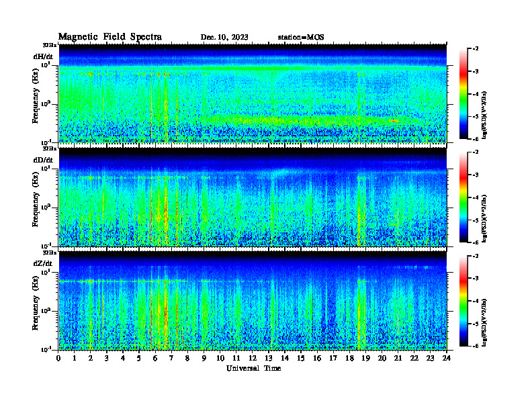Click the -2 tick on dH/dt colorbar

[476, 49]
